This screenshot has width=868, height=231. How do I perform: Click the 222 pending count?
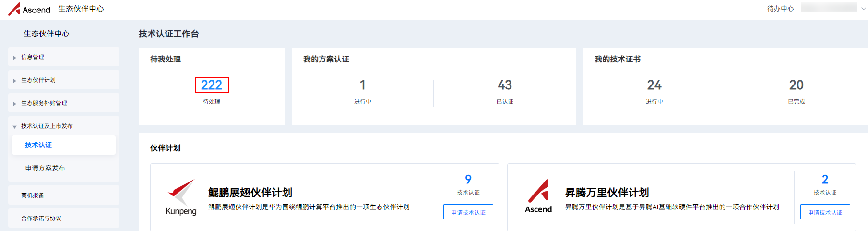[x=212, y=85]
